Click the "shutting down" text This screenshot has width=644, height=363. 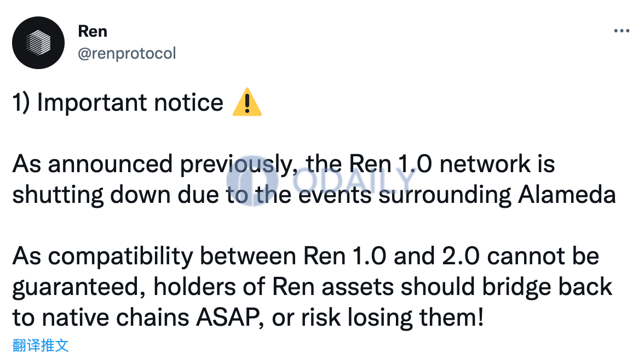coord(91,195)
